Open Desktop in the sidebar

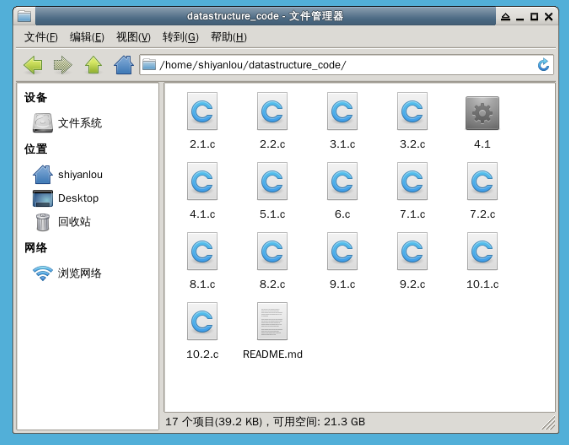coord(66,198)
